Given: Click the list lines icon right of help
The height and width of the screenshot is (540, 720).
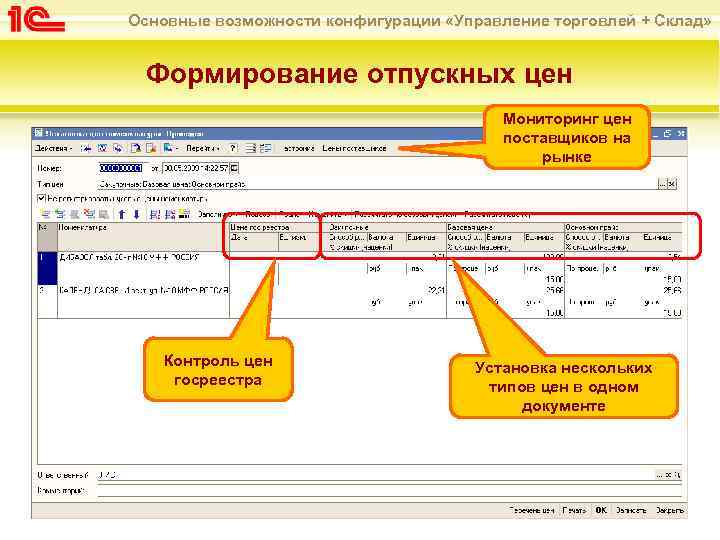Looking at the screenshot, I should [x=250, y=148].
